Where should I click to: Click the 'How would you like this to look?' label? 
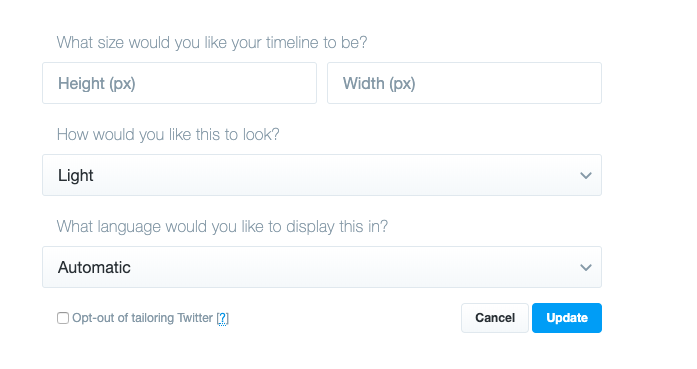pyautogui.click(x=168, y=134)
